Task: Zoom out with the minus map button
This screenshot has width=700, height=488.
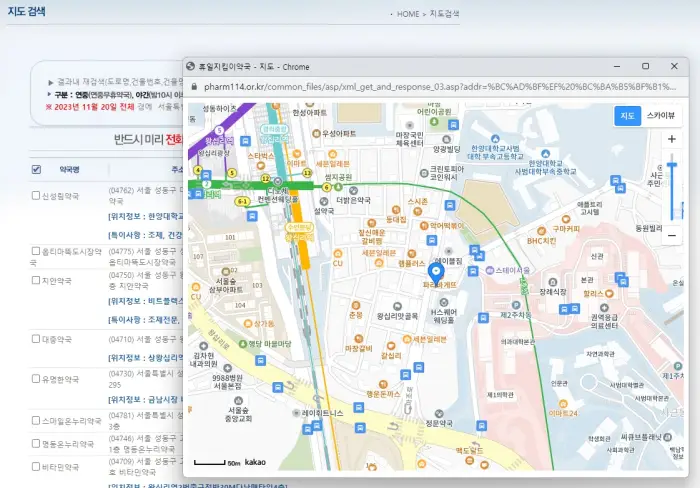Action: coord(671,235)
